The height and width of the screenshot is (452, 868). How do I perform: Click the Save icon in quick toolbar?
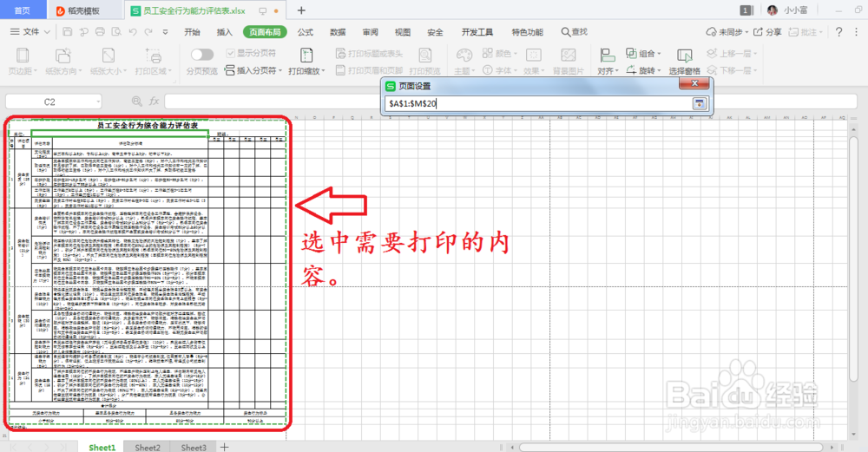[x=67, y=32]
